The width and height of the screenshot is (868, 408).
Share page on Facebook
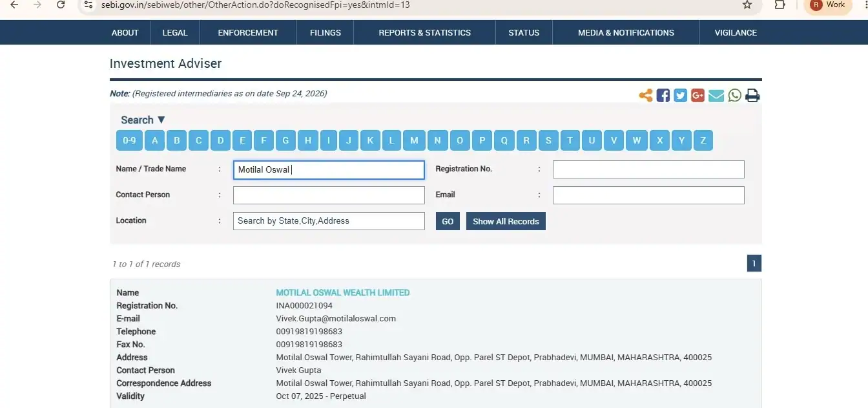[x=663, y=96]
